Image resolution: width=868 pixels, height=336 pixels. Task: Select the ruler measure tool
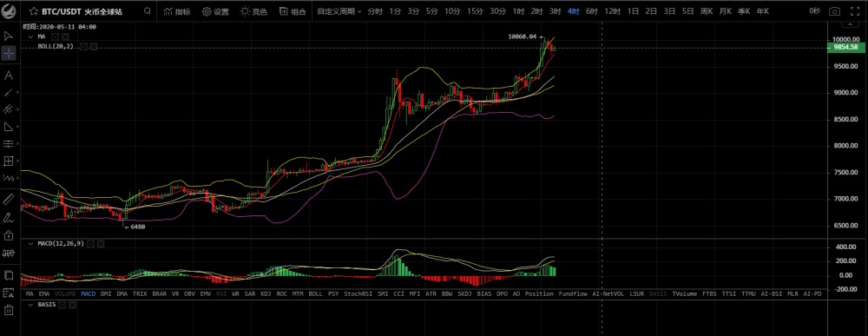coord(9,199)
